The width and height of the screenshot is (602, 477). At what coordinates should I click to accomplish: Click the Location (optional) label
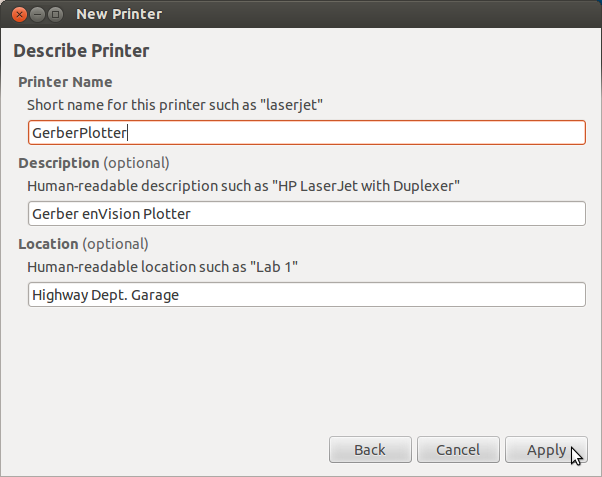click(x=83, y=244)
